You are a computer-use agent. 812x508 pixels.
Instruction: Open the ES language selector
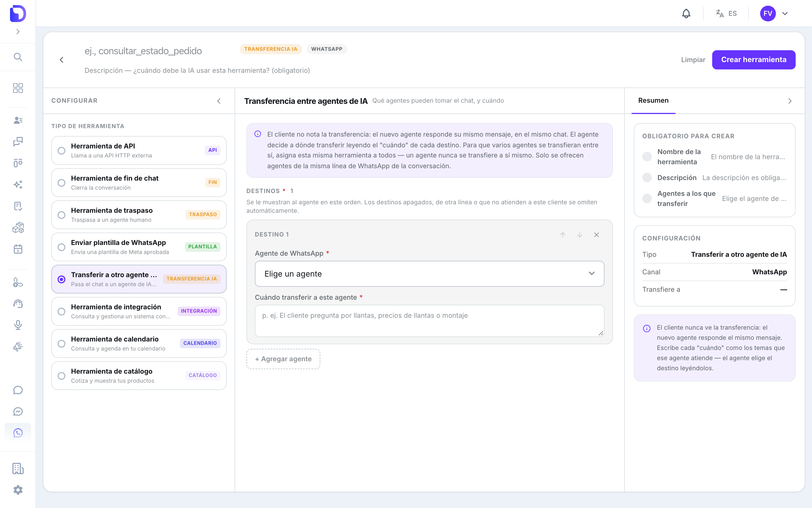727,14
